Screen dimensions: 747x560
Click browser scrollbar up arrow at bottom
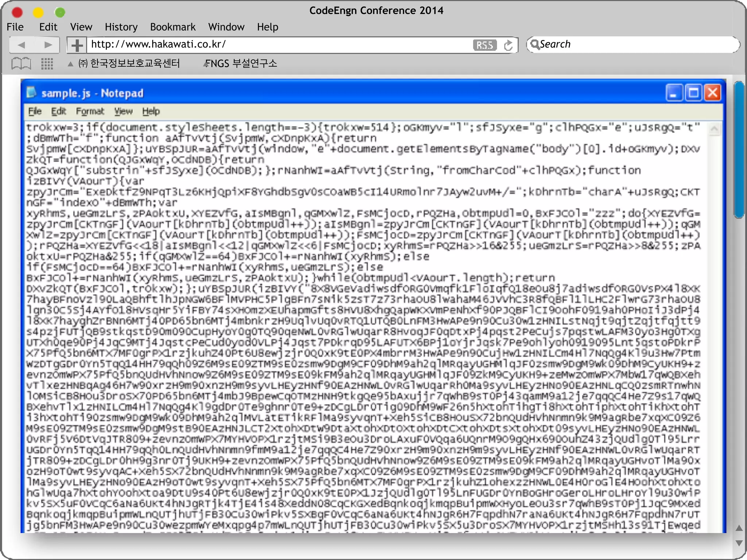coord(739,528)
